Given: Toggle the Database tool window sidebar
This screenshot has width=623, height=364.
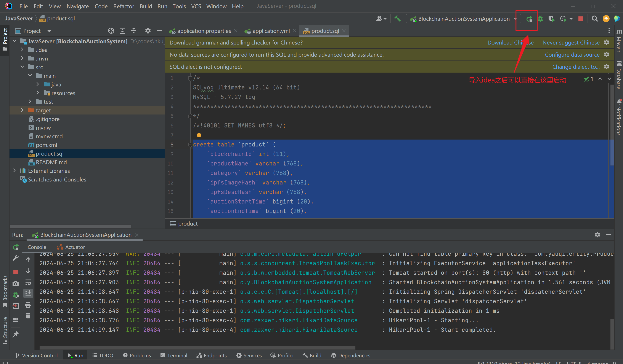Looking at the screenshot, I should 618,75.
